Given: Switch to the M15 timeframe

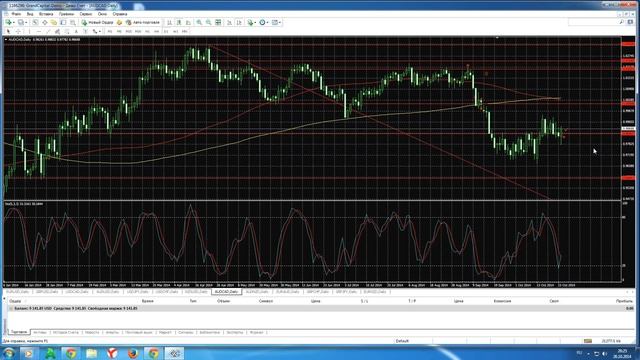Looking at the screenshot, I should point(128,31).
